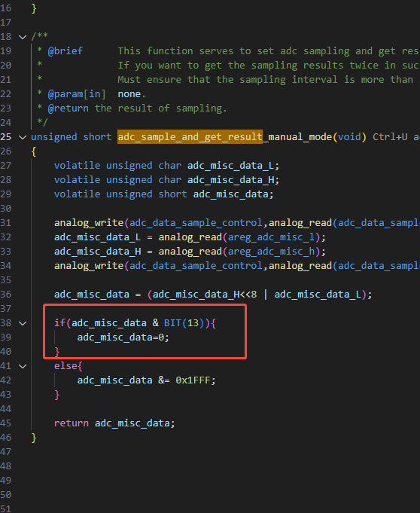Collapse the comment block fold at line 18
The width and height of the screenshot is (420, 513).
pos(23,37)
